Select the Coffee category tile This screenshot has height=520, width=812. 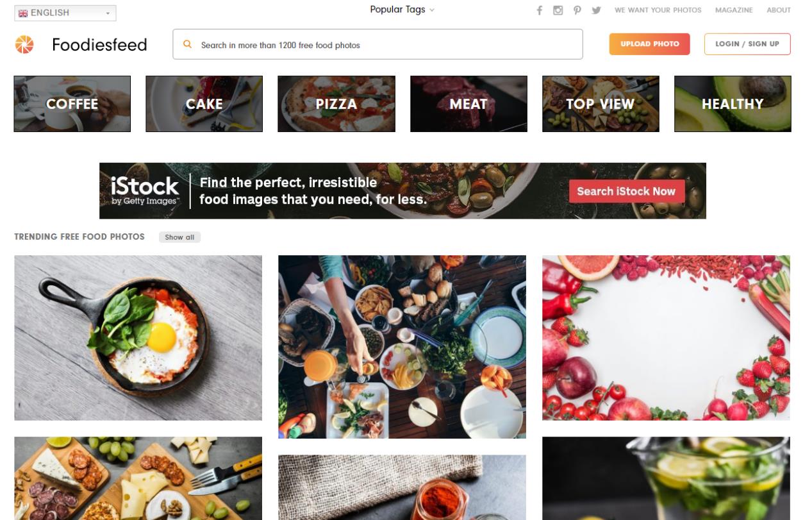[72, 104]
